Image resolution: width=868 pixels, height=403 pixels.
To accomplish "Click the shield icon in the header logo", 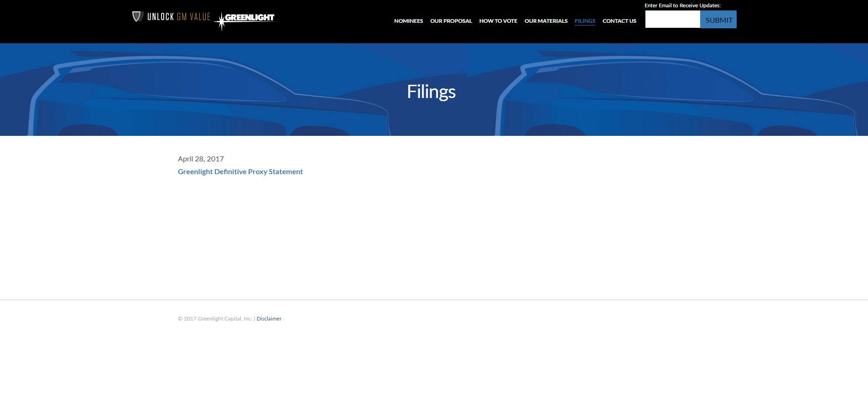I will click(x=138, y=17).
